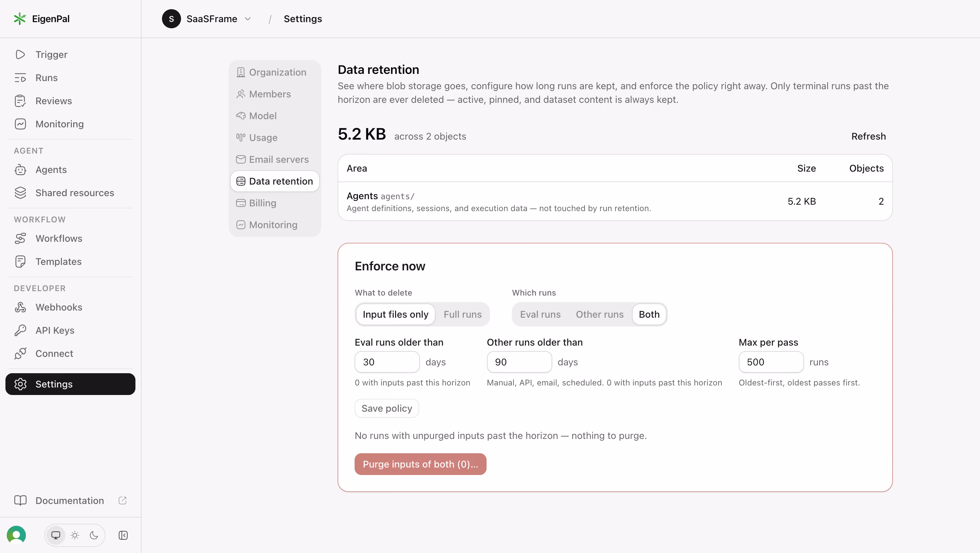
Task: Open Shared resources
Action: [70, 193]
